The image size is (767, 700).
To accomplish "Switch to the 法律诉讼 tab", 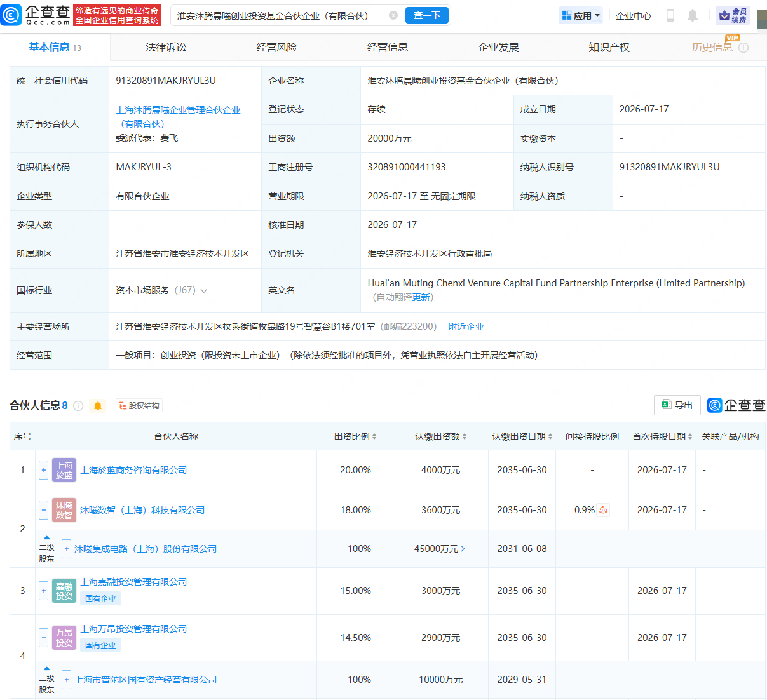I will tap(166, 48).
